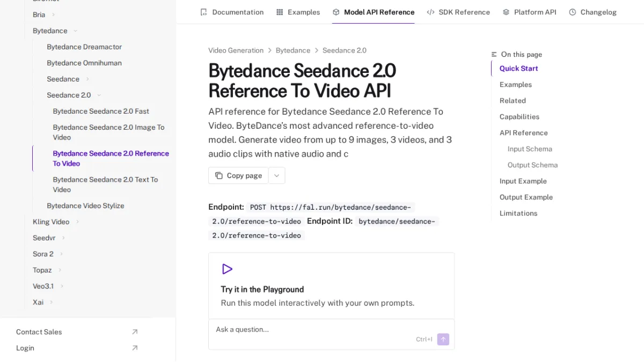
Task: Jump to Input Schema section
Action: 530,149
